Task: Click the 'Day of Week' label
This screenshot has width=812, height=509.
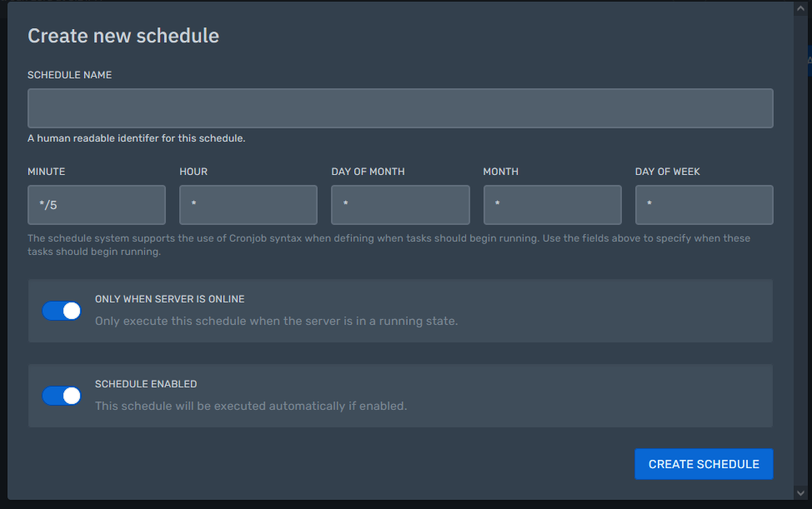Action: click(667, 172)
